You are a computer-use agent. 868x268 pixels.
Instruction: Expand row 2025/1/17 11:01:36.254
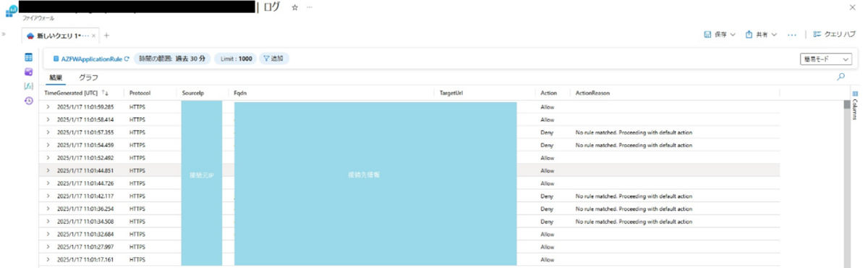(48, 209)
